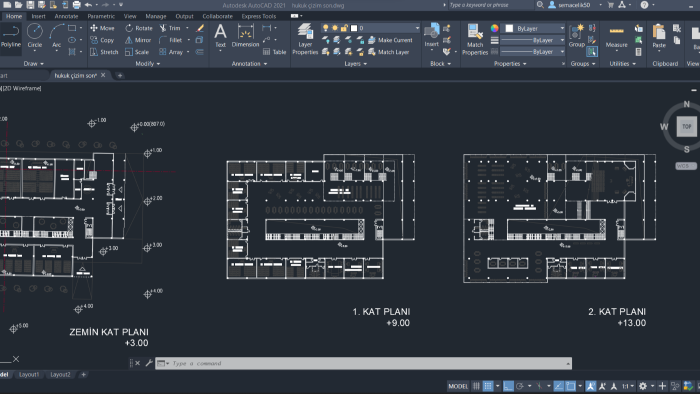Select the Dimension tool
Screen dimensions: 700x394
pos(245,36)
